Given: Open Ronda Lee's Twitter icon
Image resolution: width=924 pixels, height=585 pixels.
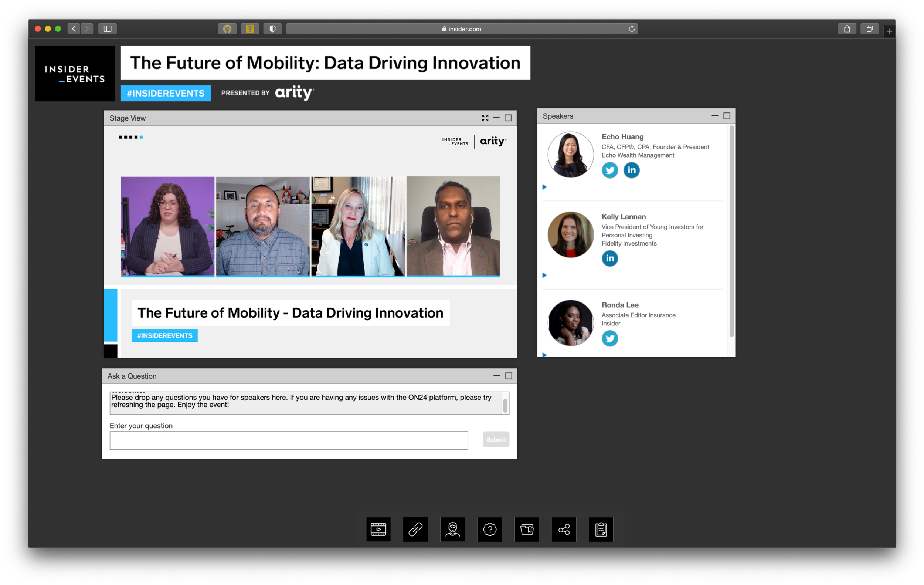Looking at the screenshot, I should coord(610,338).
